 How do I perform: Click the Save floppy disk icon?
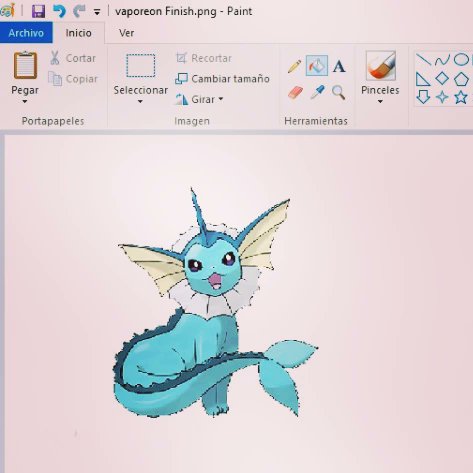point(38,11)
